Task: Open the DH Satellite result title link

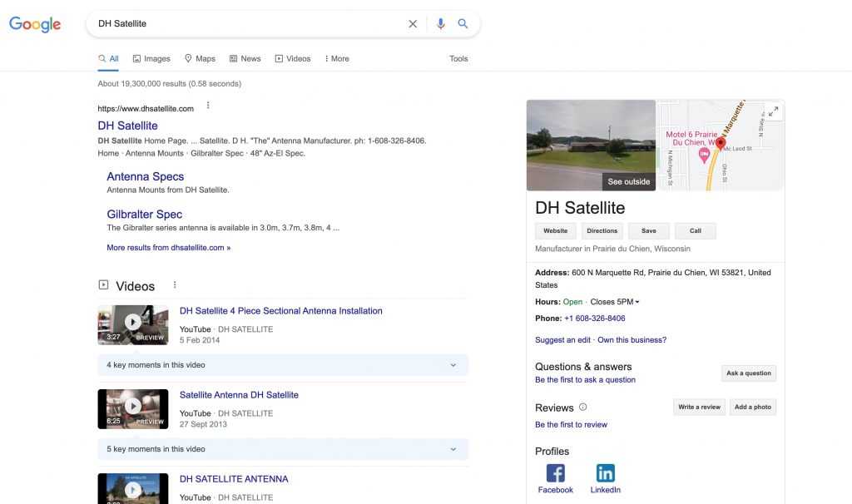Action: pos(127,126)
